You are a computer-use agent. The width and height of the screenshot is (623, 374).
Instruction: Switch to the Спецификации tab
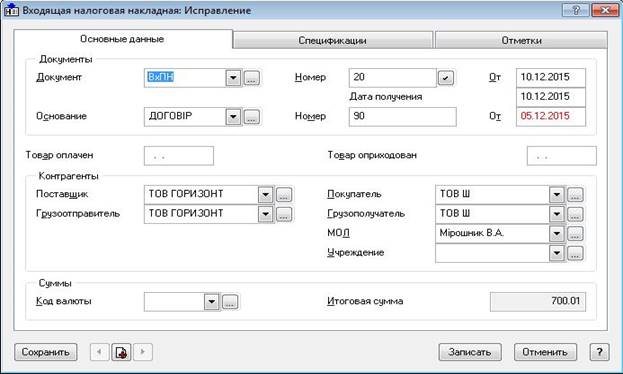point(333,41)
